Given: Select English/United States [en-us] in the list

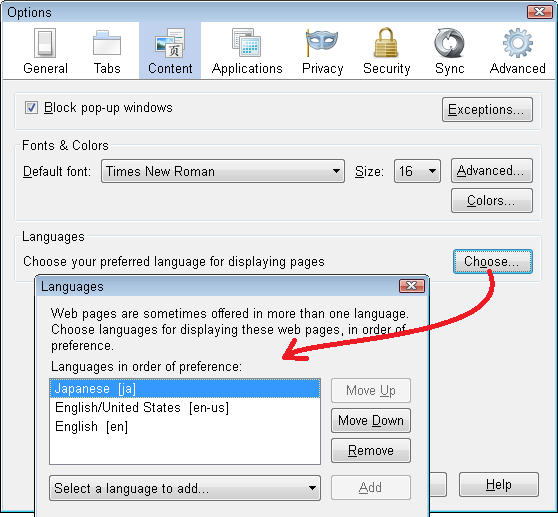Looking at the screenshot, I should 185,407.
